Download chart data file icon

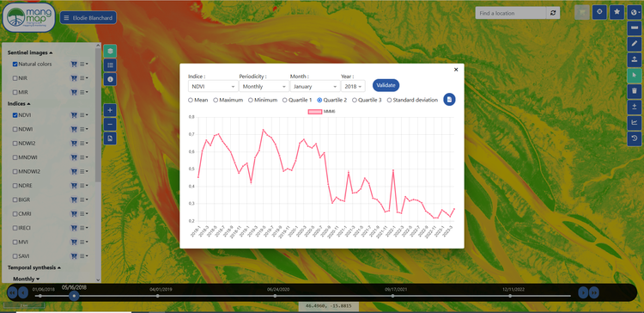tap(449, 100)
